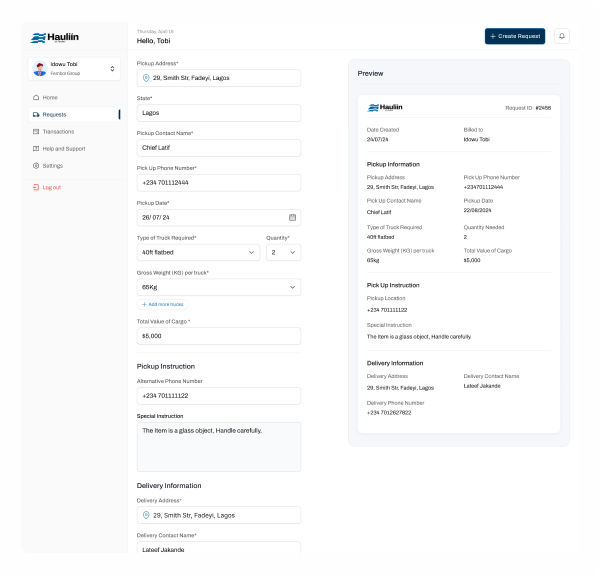
Task: Click the Add more trucks link
Action: point(163,304)
